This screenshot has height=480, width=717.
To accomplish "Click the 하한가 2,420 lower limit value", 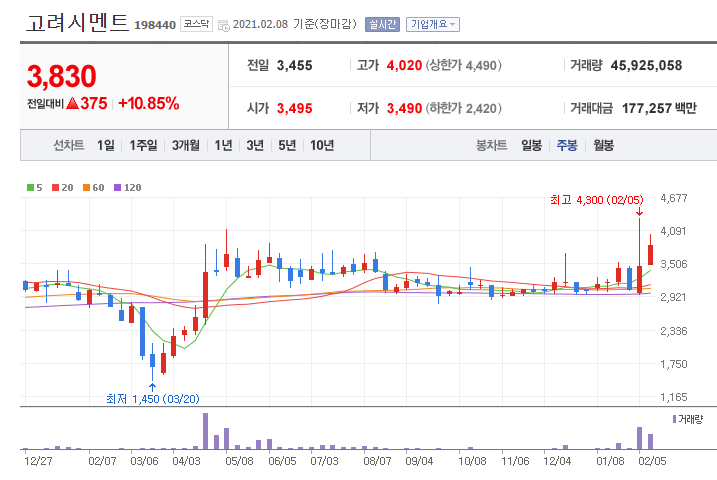I will (464, 108).
